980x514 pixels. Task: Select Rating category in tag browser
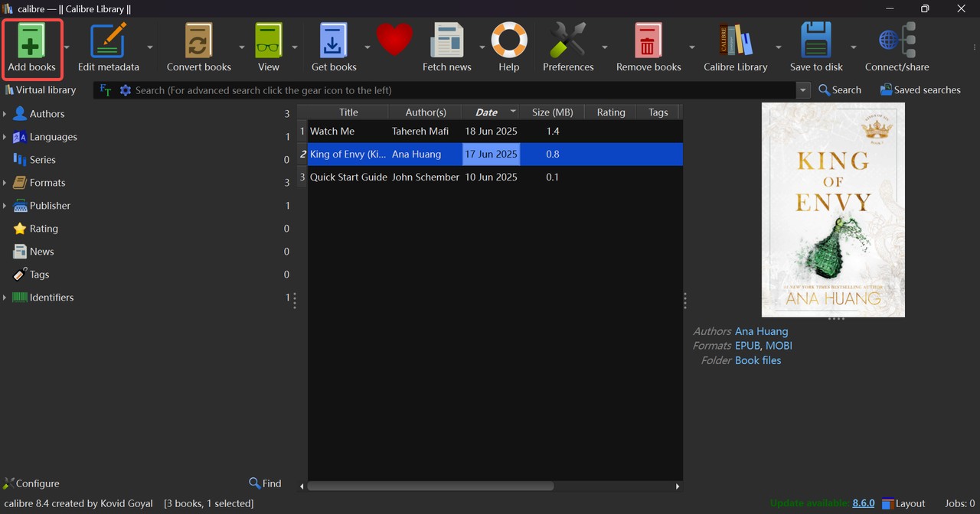pos(44,229)
